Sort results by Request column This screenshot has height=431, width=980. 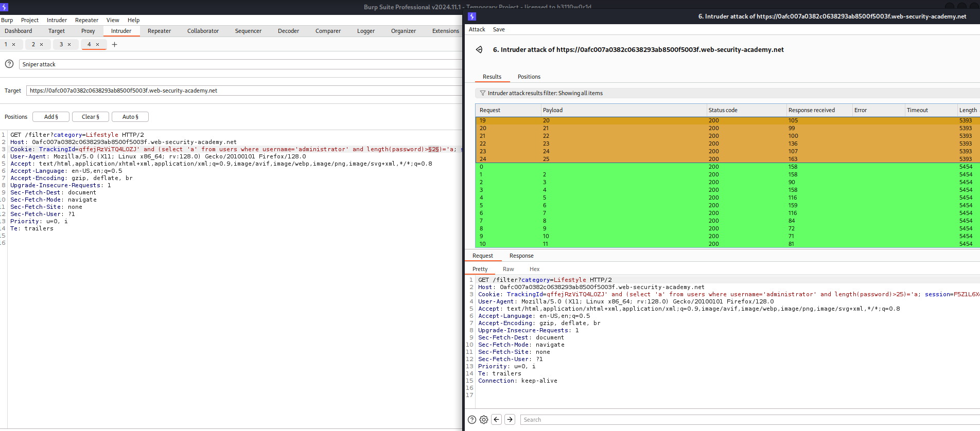509,110
